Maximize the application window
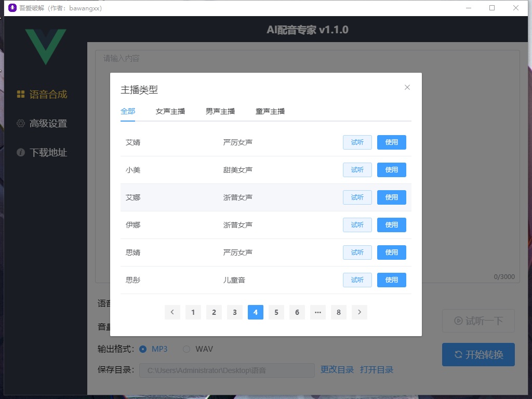The width and height of the screenshot is (532, 399). coord(492,8)
